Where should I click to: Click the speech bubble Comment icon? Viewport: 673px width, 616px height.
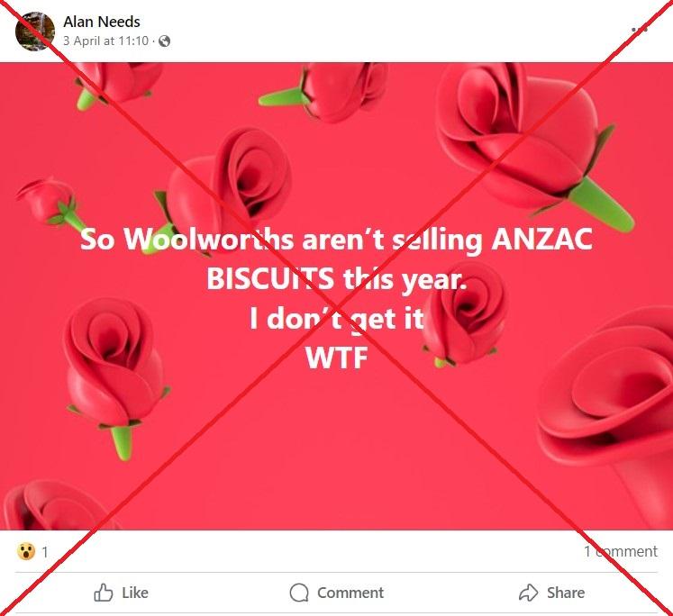pos(299,593)
